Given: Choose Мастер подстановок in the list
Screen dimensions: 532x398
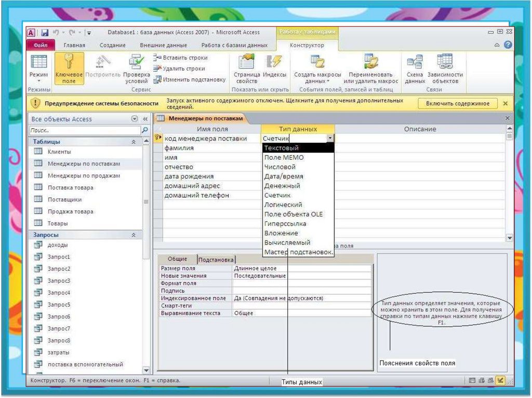Looking at the screenshot, I should point(298,252).
